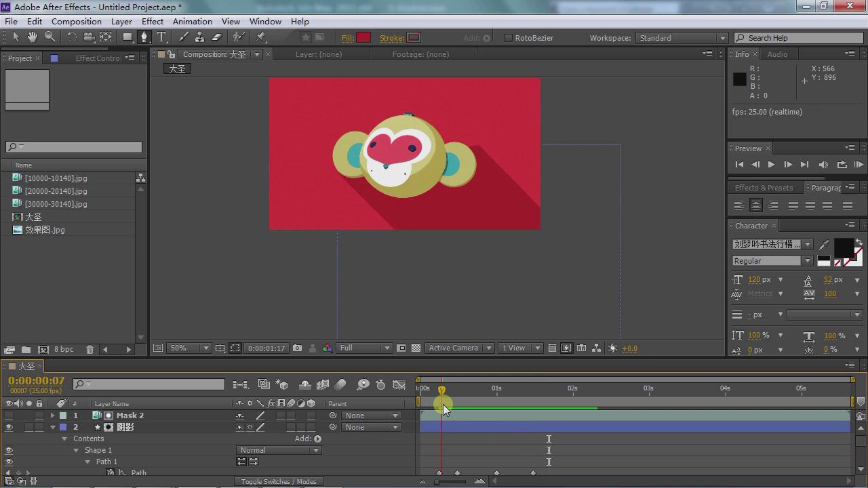Switch to the Effects & Presets tab
This screenshot has height=488, width=868.
(764, 188)
